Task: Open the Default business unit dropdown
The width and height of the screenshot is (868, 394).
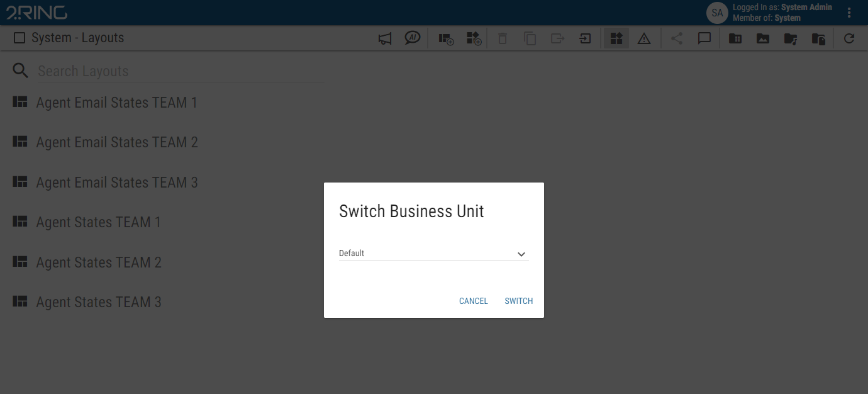Action: coord(433,253)
